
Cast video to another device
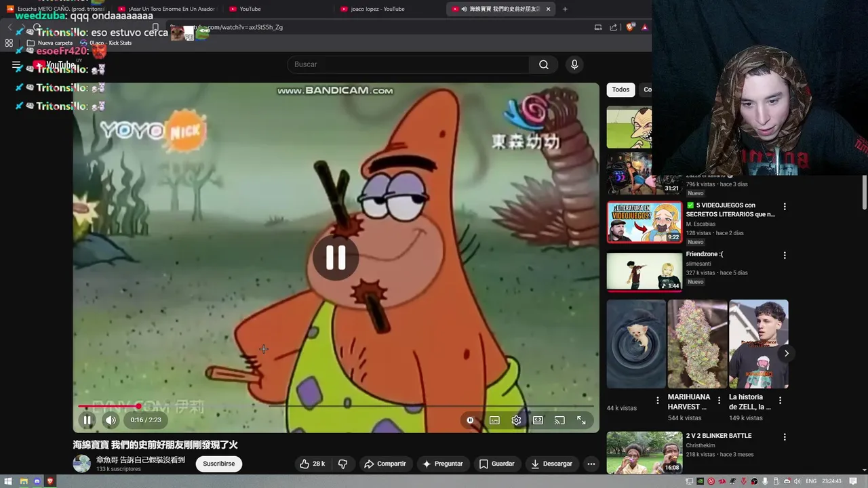click(x=559, y=420)
